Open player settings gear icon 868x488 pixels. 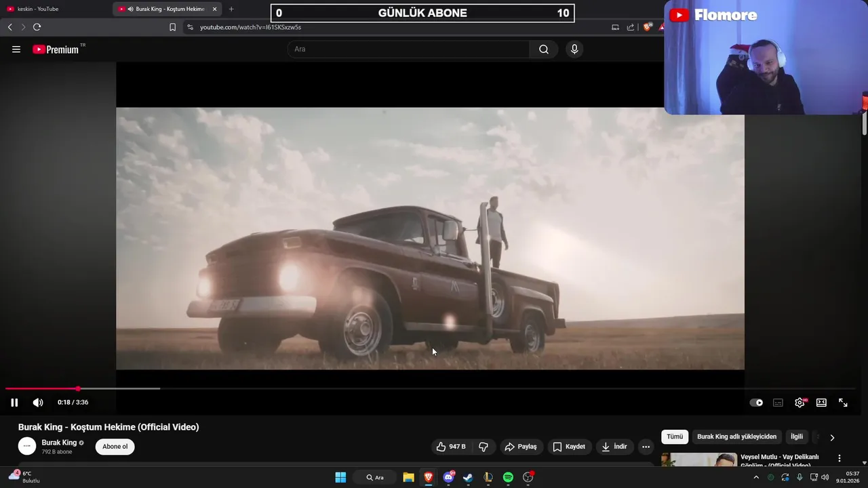(x=800, y=403)
